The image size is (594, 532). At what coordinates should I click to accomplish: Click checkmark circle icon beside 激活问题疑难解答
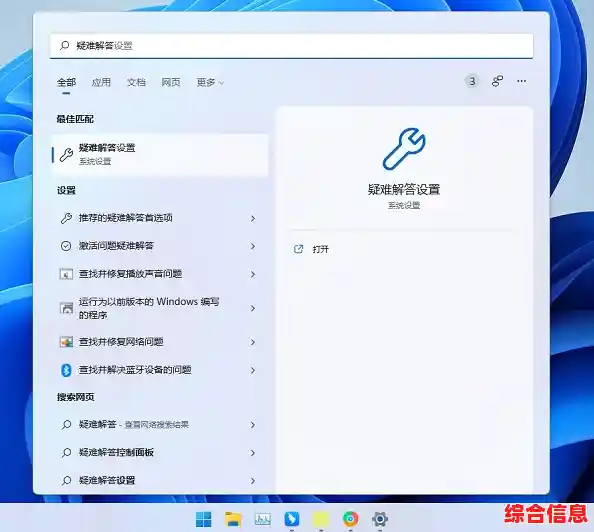66,246
